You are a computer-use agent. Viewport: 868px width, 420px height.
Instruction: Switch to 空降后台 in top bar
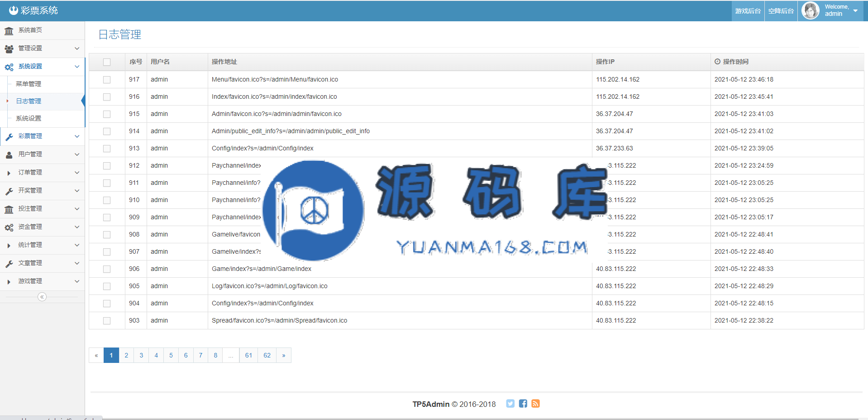pos(781,11)
